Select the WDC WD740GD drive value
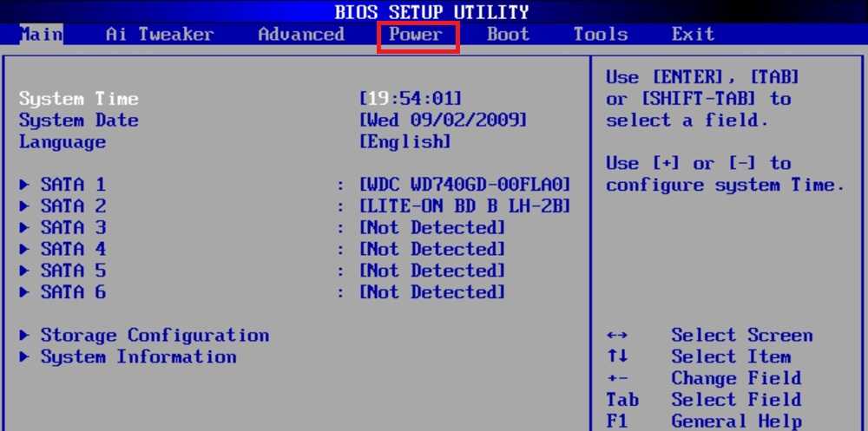 [x=465, y=185]
